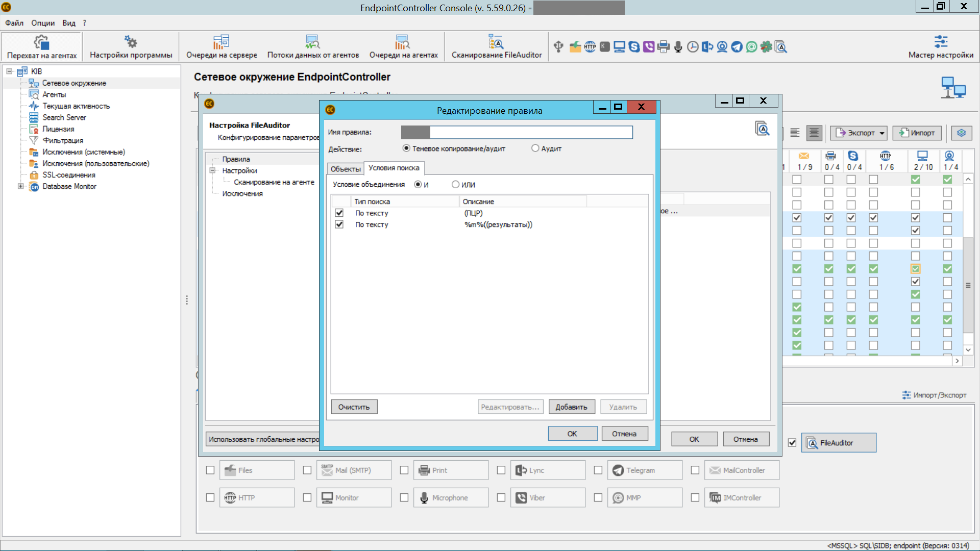Click the Viber icon in top toolbar
Viewport: 980px width, 551px height.
pyautogui.click(x=649, y=47)
